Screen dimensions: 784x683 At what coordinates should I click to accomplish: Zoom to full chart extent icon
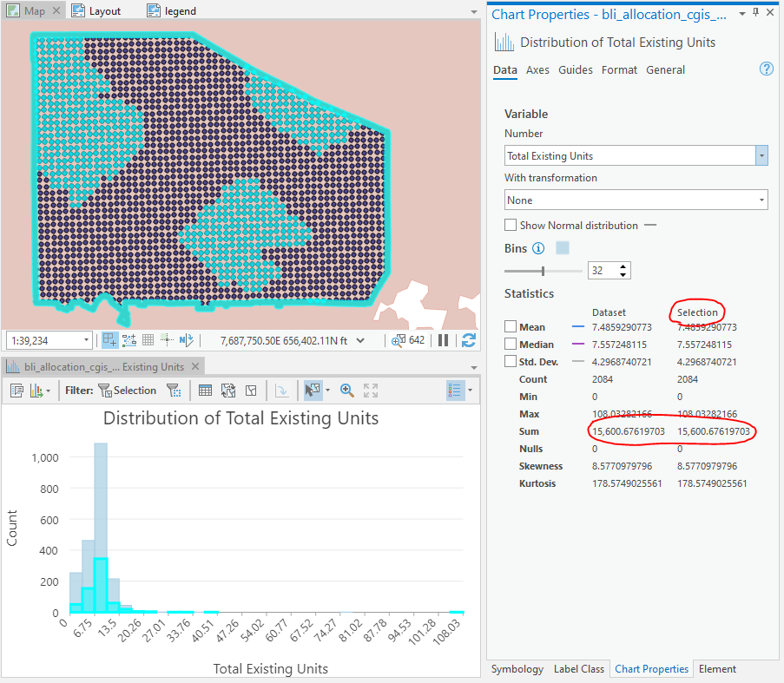(371, 391)
